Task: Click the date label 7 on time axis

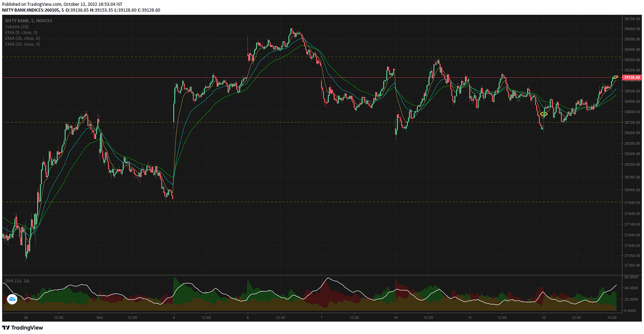Action: point(322,317)
